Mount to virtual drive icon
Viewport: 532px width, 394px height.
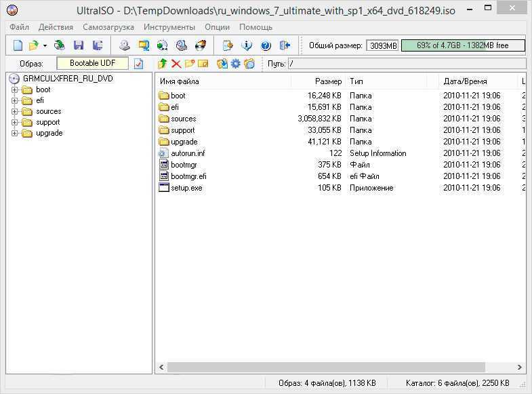click(x=182, y=45)
